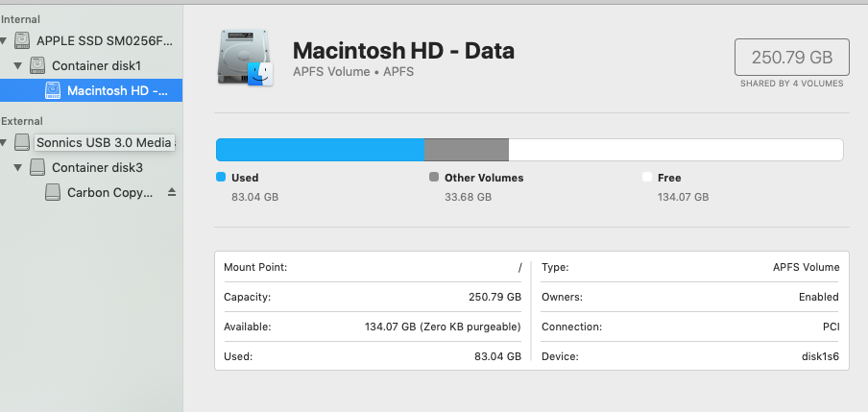Click the APPLE SSD drive icon

pos(23,40)
